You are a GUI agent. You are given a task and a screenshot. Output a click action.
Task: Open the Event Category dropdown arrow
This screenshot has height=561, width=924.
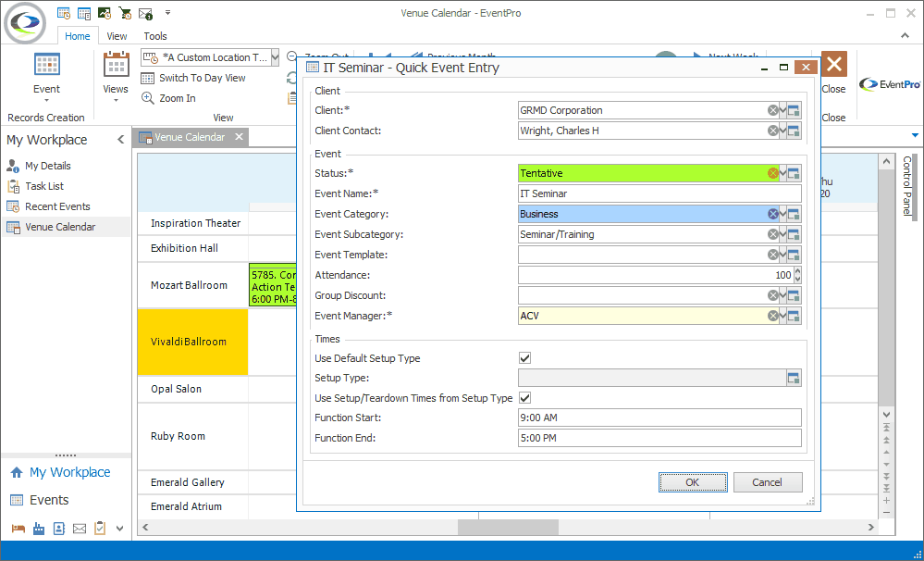(782, 214)
